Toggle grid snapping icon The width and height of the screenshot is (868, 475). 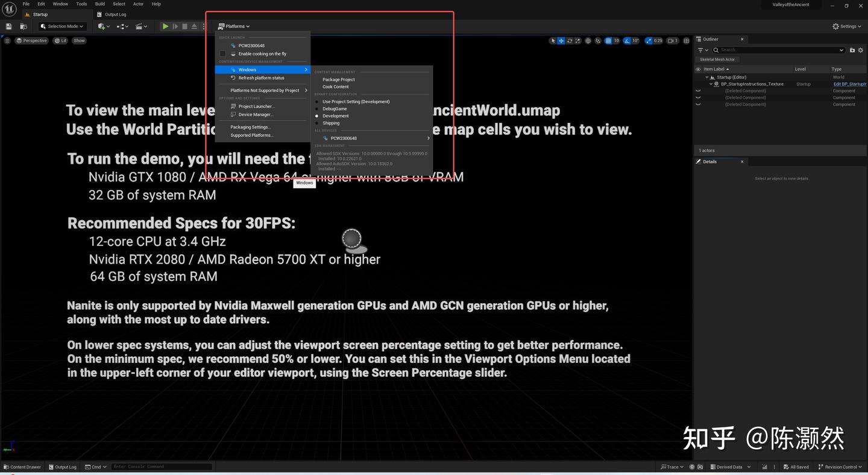tap(608, 41)
